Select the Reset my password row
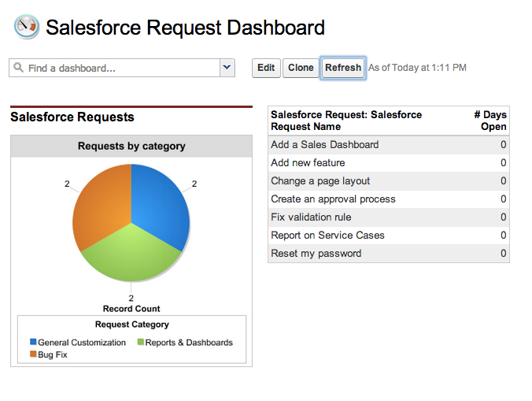This screenshot has width=532, height=401. 389,254
